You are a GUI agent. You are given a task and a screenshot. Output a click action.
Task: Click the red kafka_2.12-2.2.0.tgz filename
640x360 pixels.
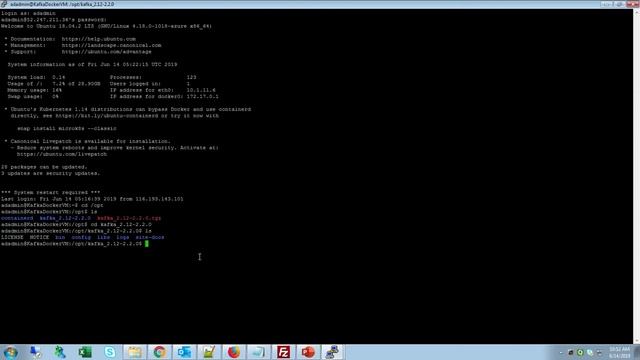pos(129,218)
